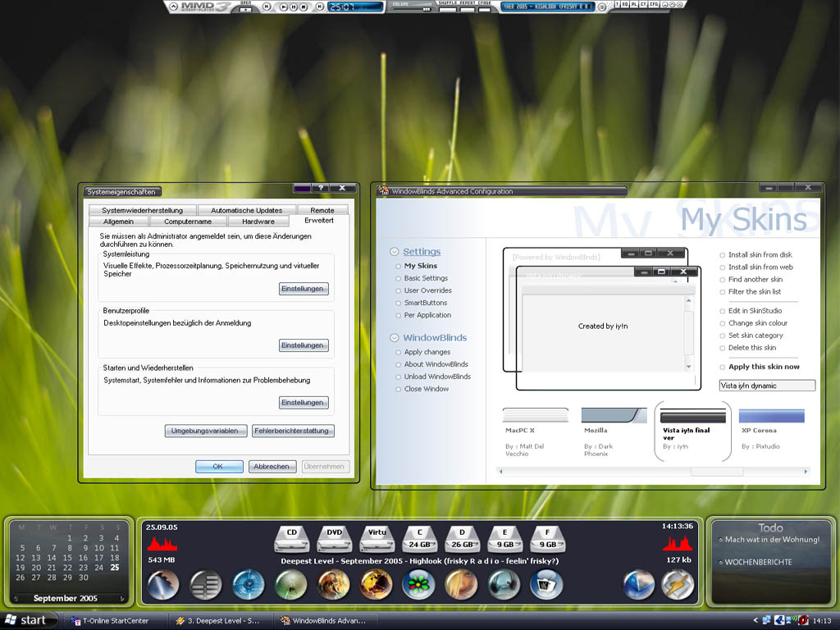Toggle Repeat in the MMD3 player
This screenshot has height=630, width=840.
point(467,9)
